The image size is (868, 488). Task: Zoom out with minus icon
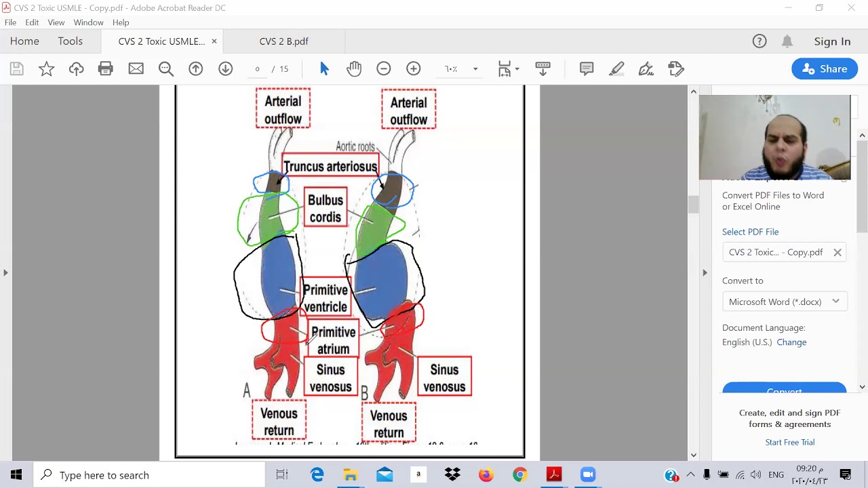click(x=384, y=68)
